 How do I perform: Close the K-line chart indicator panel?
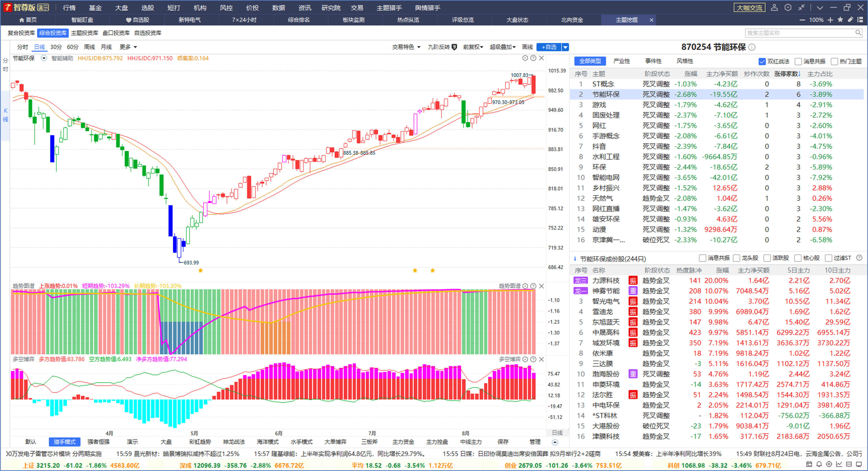coord(541,58)
